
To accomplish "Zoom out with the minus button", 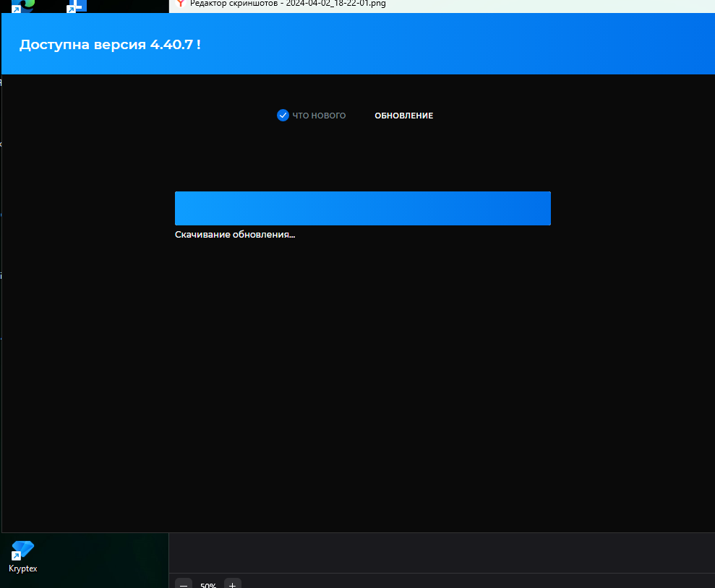I will click(184, 584).
